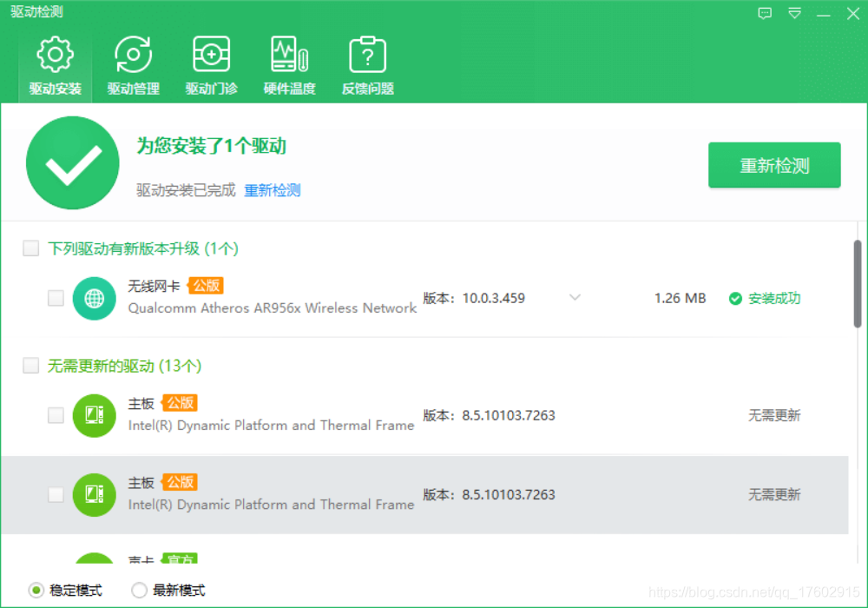Click the first 主板 motherboard icon
The image size is (868, 608).
pyautogui.click(x=94, y=415)
